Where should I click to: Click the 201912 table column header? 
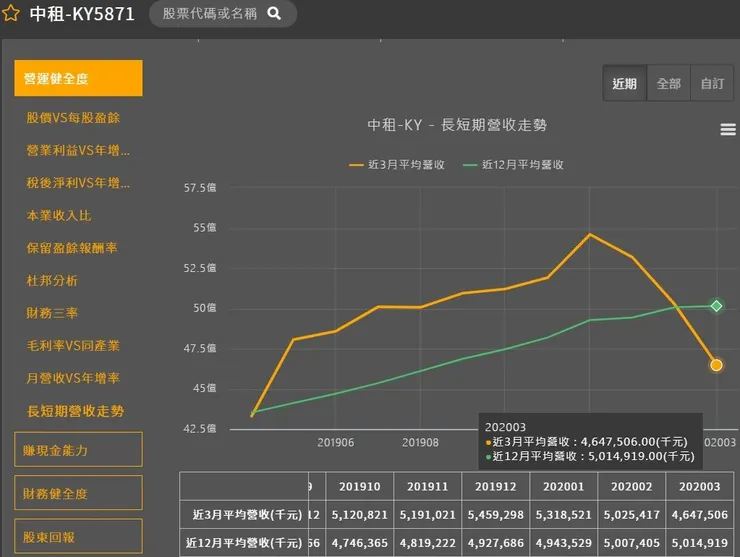(x=496, y=487)
